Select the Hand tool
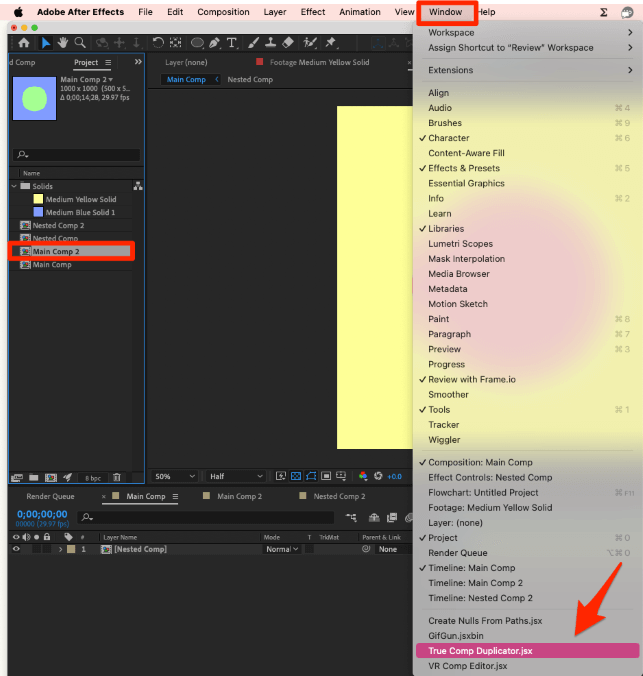Screen dimensions: 643x676 point(63,43)
